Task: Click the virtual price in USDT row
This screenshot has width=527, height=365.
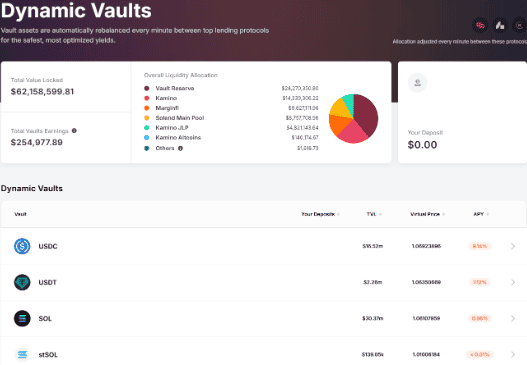Action: click(426, 282)
